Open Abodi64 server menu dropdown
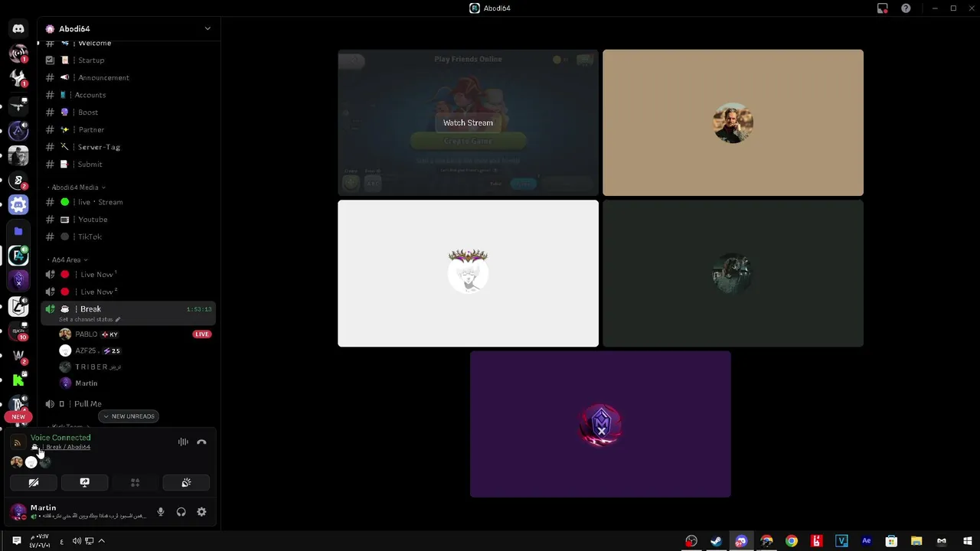Viewport: 980px width, 551px height. coord(207,29)
